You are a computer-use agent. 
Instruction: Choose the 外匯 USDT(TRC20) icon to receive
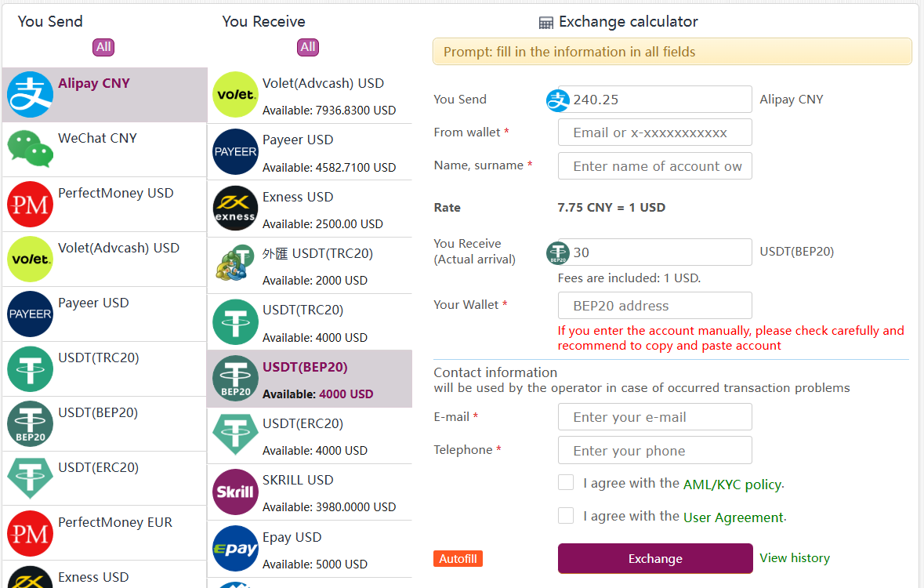[235, 265]
